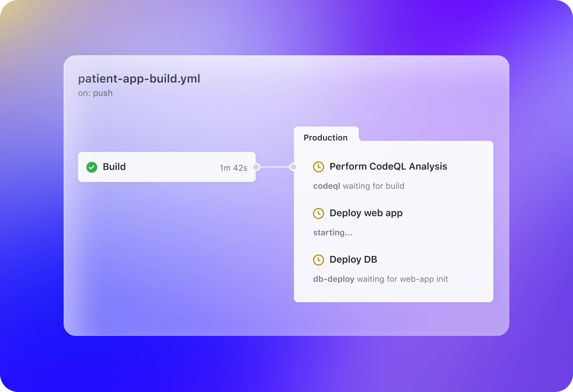
Task: Click the 1m 42s build duration
Action: [x=233, y=168]
